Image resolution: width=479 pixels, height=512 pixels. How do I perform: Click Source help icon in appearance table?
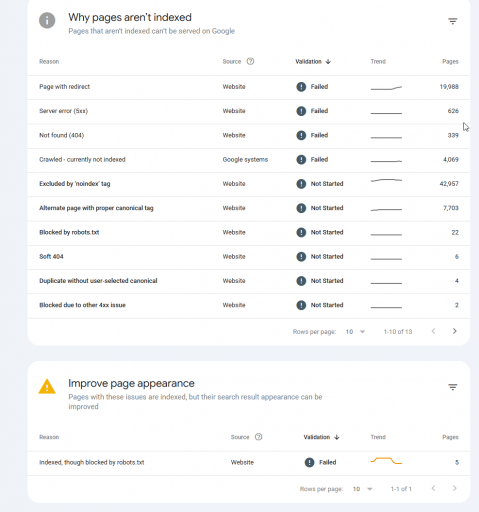(259, 437)
